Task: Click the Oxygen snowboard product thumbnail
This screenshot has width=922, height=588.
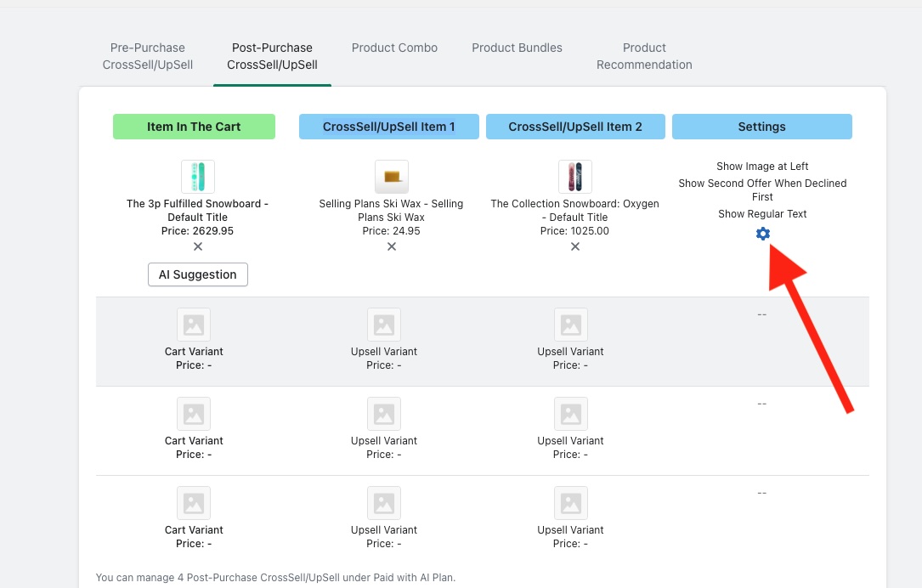Action: [x=575, y=177]
